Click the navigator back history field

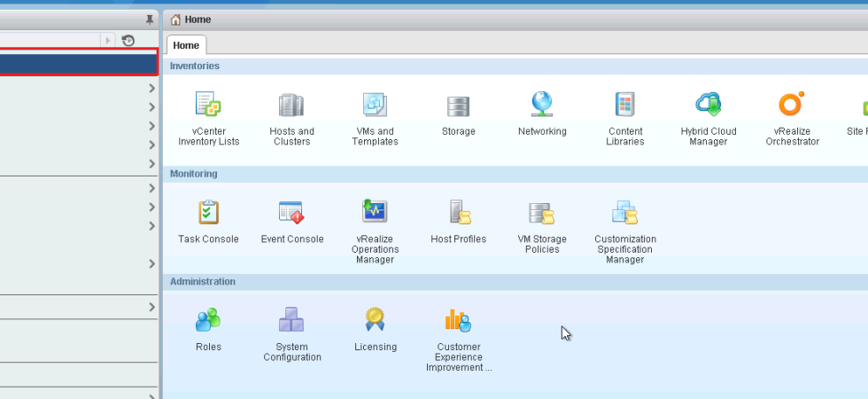click(x=50, y=41)
